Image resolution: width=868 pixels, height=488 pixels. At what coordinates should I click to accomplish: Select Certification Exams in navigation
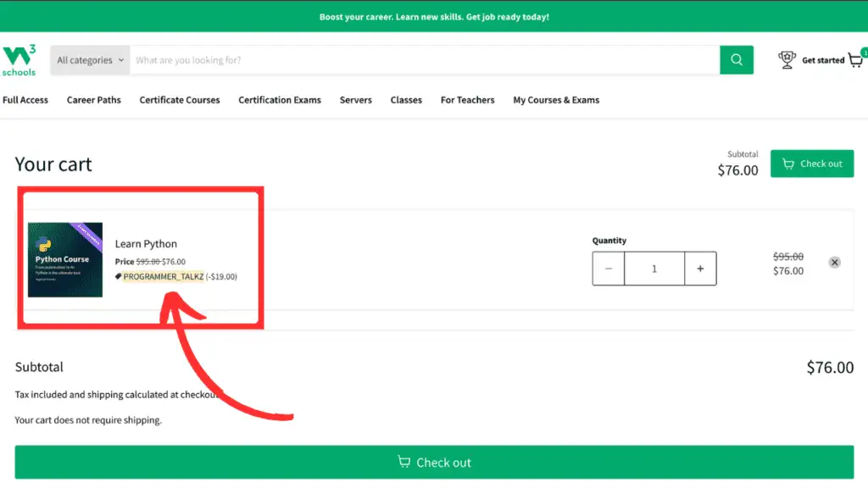280,100
